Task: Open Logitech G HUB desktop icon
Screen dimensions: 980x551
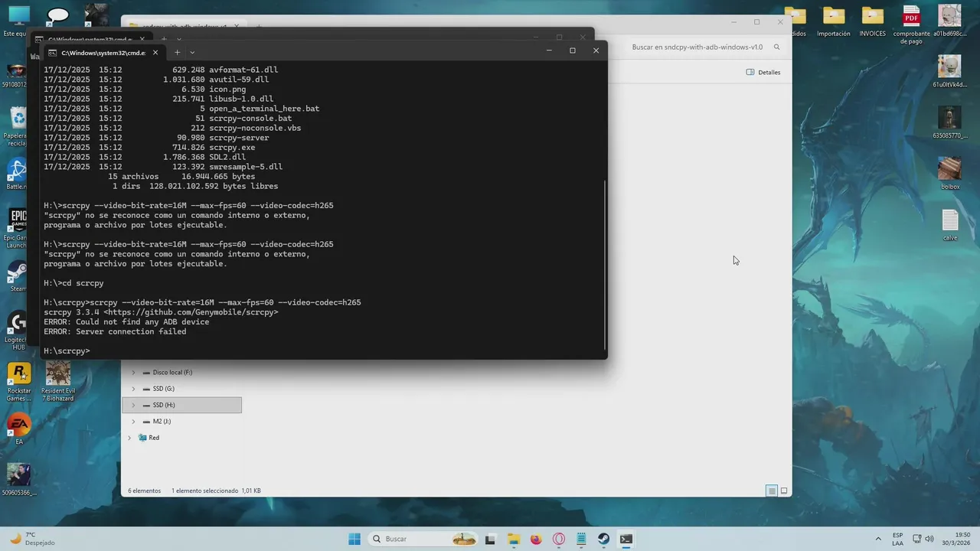Action: click(x=18, y=331)
